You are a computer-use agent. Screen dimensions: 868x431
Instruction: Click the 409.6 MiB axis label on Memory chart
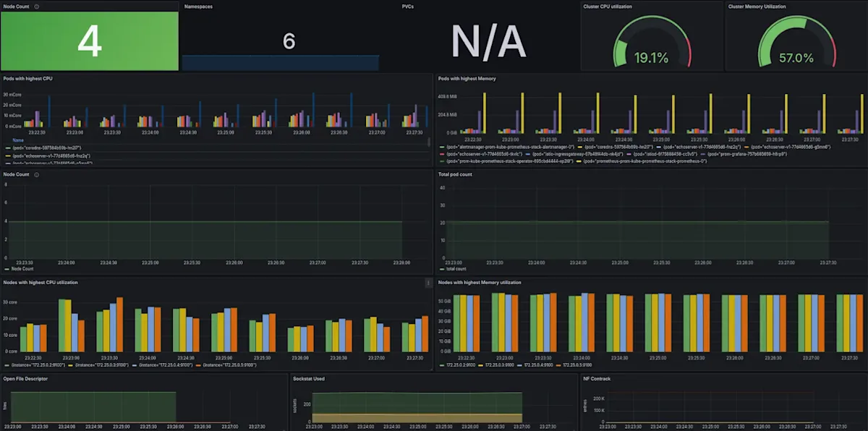point(448,96)
